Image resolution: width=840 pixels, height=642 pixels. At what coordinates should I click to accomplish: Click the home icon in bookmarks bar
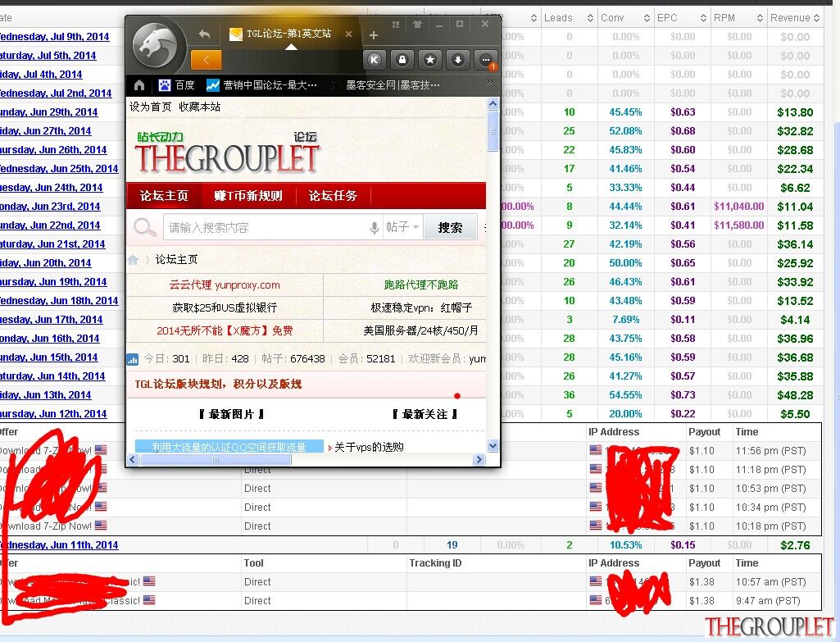139,84
